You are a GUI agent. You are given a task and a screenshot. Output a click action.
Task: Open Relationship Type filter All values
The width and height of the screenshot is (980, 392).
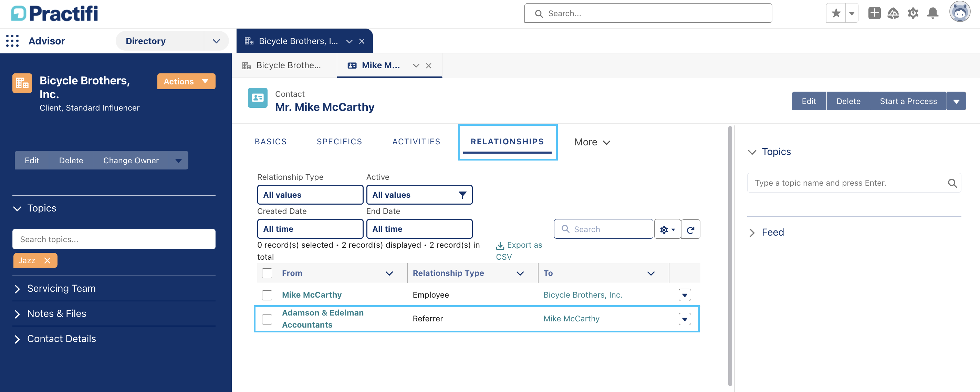pyautogui.click(x=310, y=195)
